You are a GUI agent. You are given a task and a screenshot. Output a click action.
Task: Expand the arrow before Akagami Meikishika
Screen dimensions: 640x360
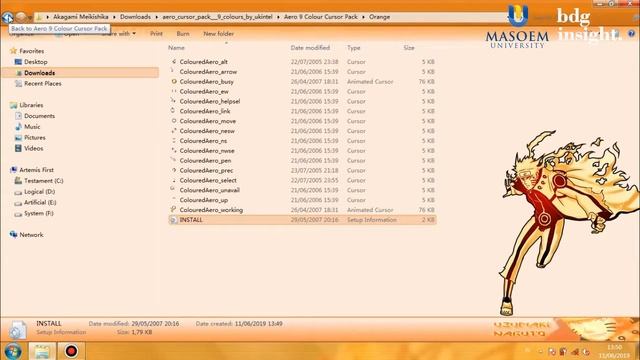[x=48, y=17]
